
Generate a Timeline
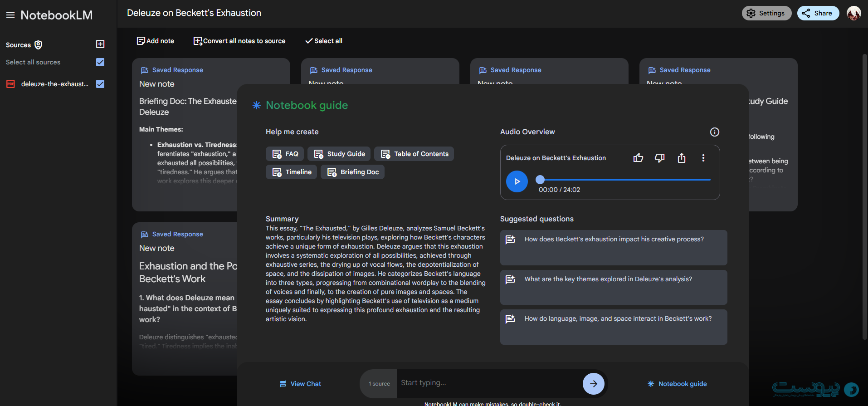point(291,172)
